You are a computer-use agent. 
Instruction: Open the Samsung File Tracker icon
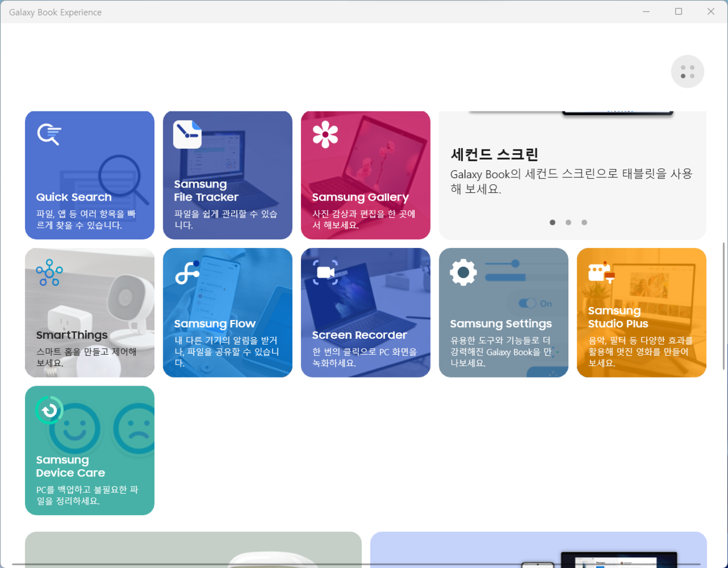(187, 135)
